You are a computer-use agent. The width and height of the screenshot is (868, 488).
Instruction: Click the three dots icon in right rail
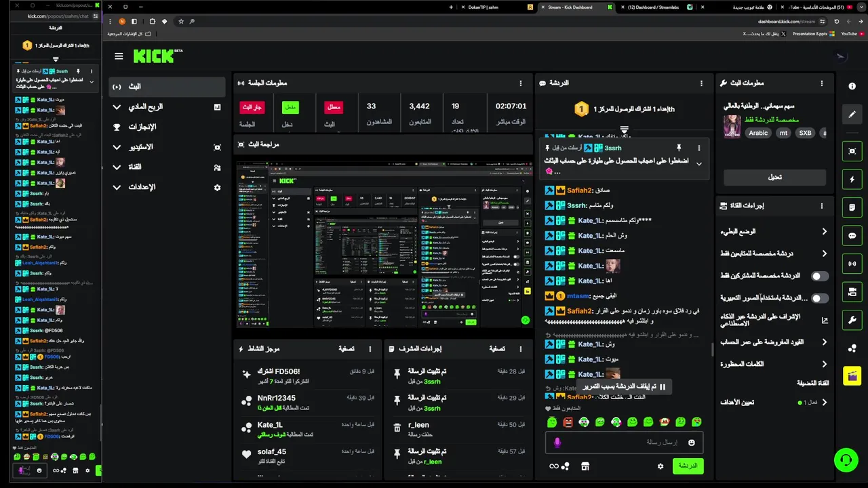click(852, 348)
